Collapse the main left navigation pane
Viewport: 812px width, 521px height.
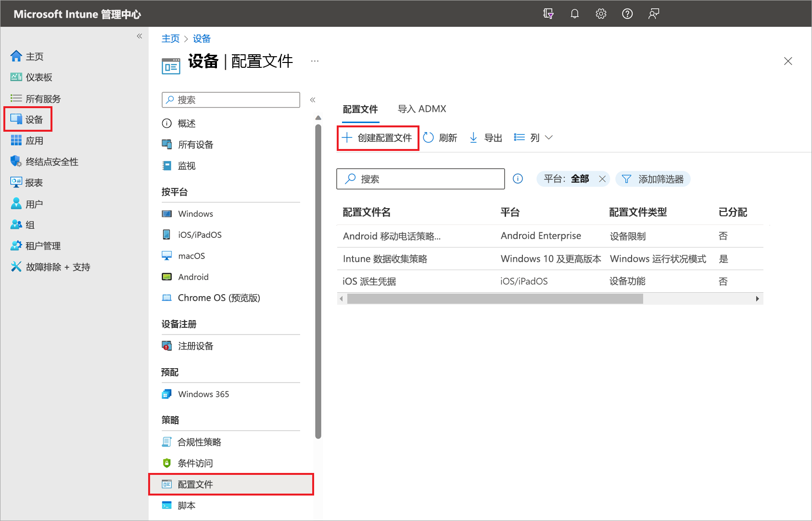click(x=140, y=36)
